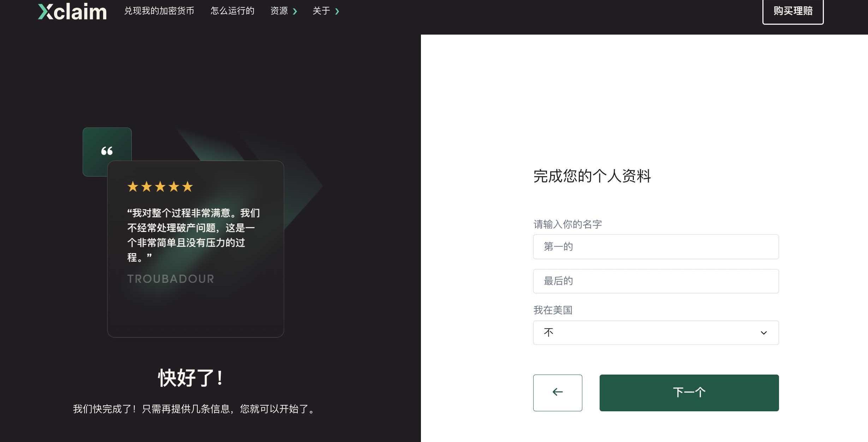The width and height of the screenshot is (868, 442).
Task: Click the back arrow button
Action: 558,393
